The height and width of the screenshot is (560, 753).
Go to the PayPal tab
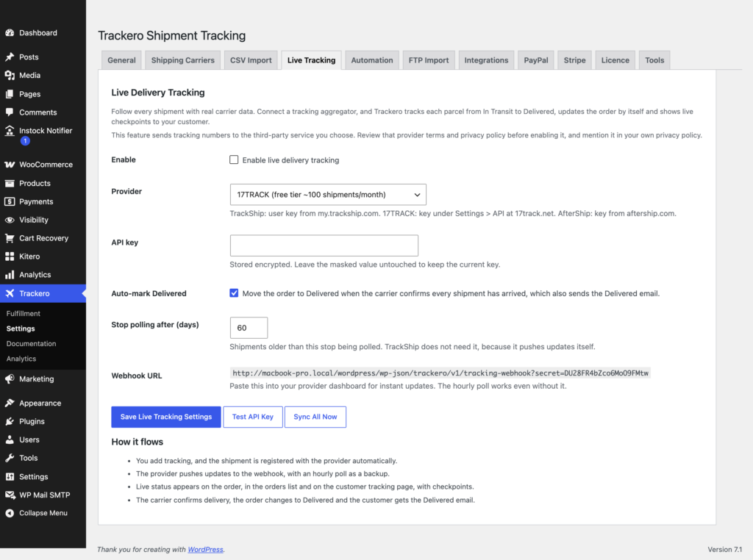536,60
